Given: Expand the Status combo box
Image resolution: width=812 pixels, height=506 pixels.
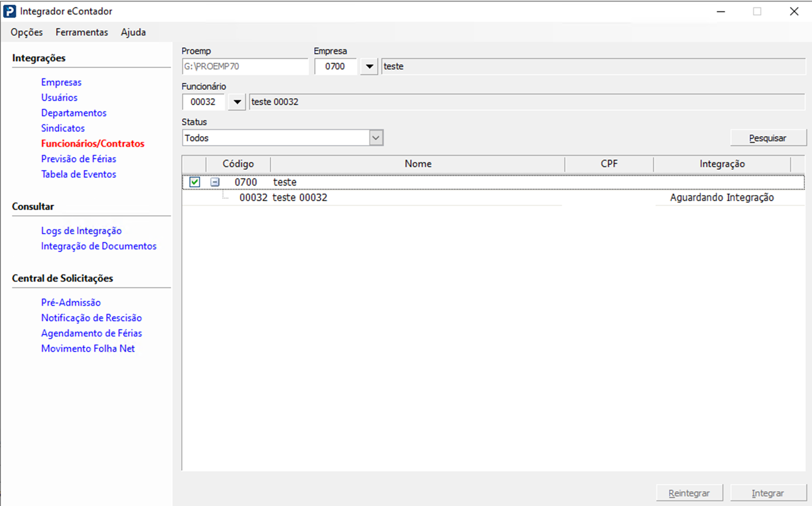Looking at the screenshot, I should tap(376, 138).
